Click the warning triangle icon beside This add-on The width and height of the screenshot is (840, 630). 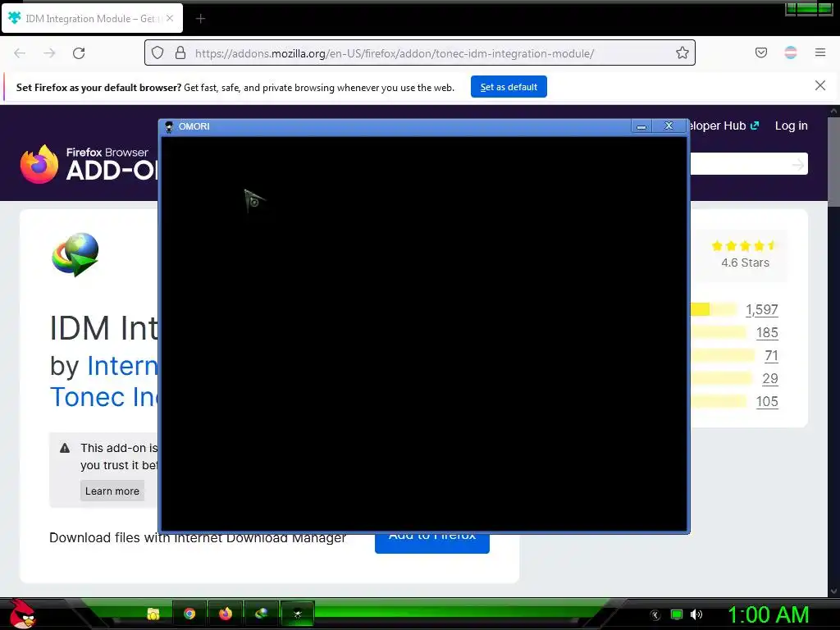pos(65,448)
